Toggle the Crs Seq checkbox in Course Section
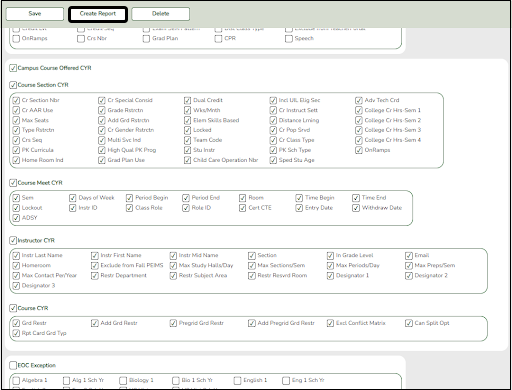Viewport: 512px width, 390px height. [16, 140]
